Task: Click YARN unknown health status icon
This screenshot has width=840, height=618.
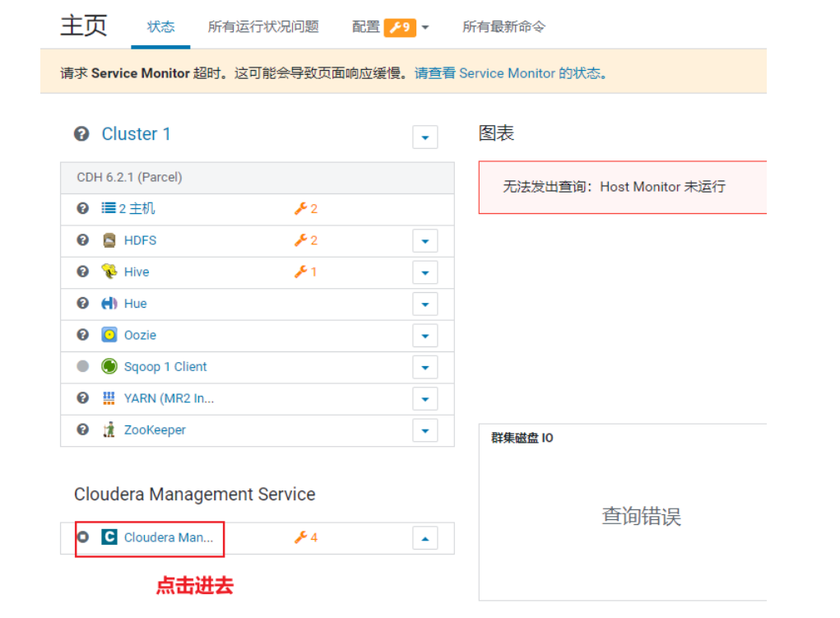Action: click(82, 397)
